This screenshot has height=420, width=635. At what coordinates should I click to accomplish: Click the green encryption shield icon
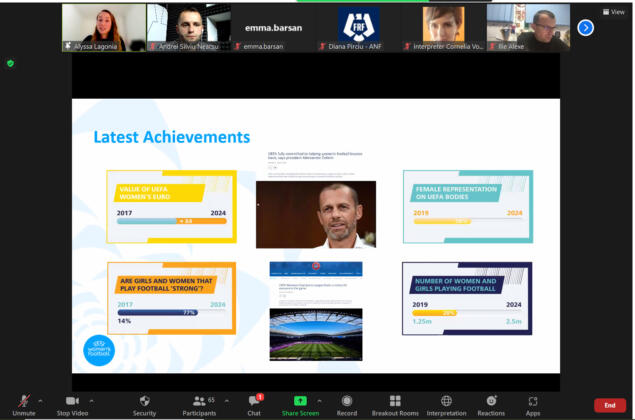pos(11,63)
